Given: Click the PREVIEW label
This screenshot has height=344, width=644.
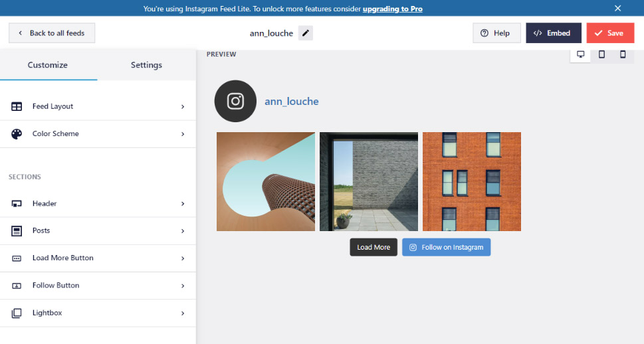Looking at the screenshot, I should pyautogui.click(x=221, y=54).
